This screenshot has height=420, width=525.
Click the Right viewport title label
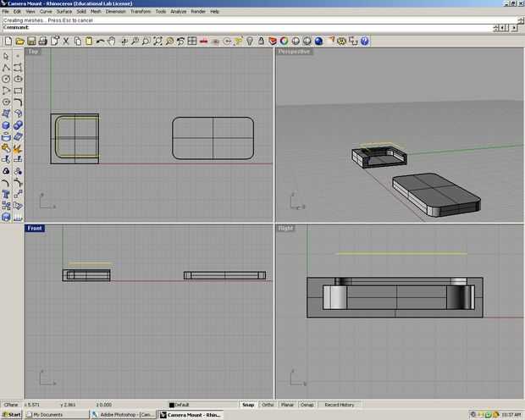pos(285,228)
